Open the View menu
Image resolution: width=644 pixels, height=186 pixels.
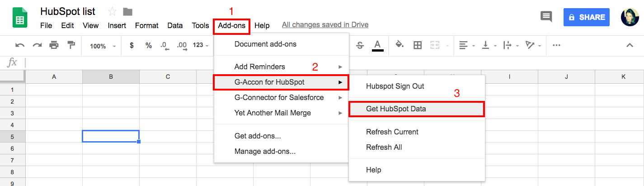(91, 25)
